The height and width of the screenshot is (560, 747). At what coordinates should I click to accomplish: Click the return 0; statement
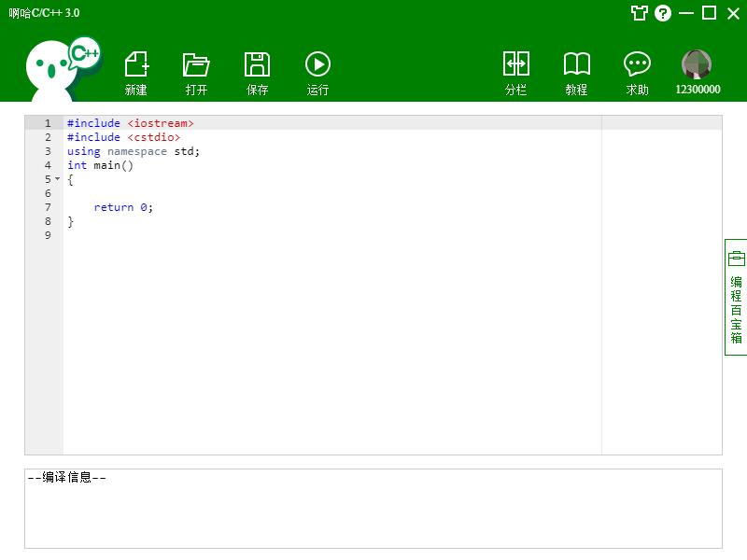(x=123, y=207)
